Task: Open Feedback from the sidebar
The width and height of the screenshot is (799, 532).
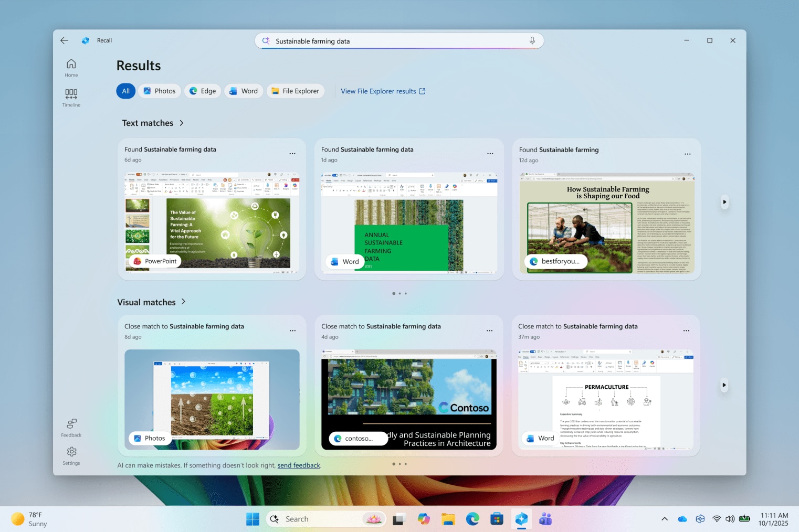Action: pyautogui.click(x=71, y=427)
